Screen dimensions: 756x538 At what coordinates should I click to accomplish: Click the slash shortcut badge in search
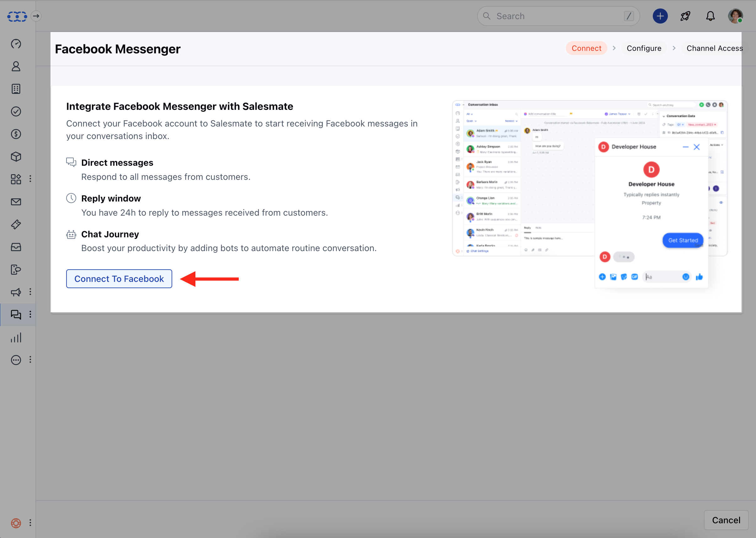(x=629, y=16)
